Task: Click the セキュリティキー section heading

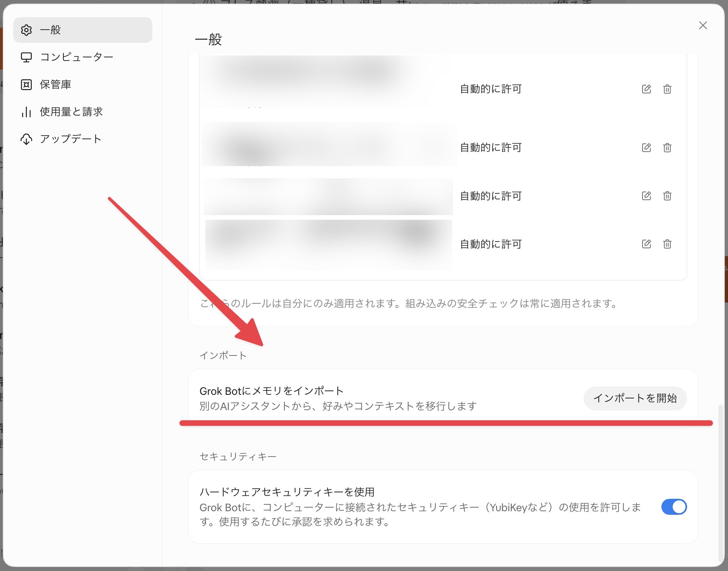Action: coord(238,457)
